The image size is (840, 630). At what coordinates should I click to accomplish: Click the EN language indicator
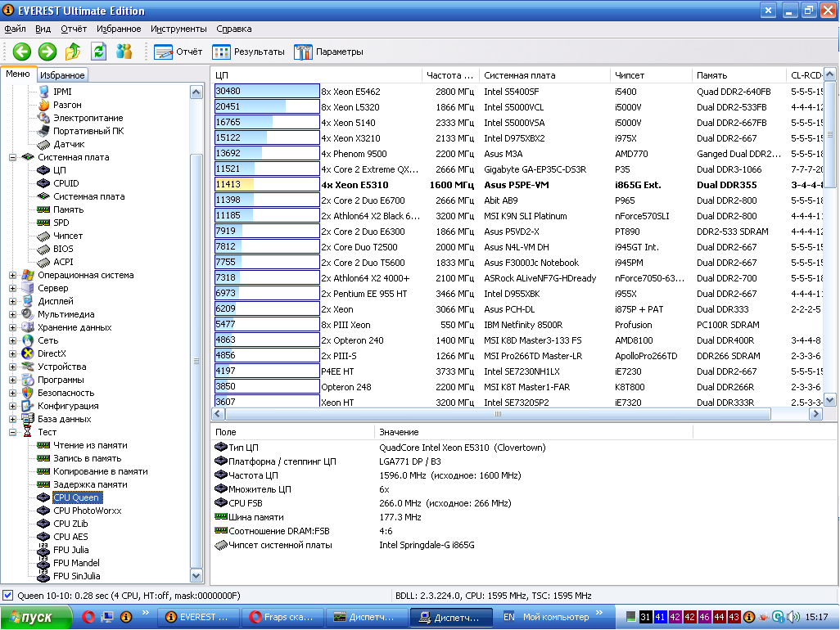pyautogui.click(x=508, y=617)
